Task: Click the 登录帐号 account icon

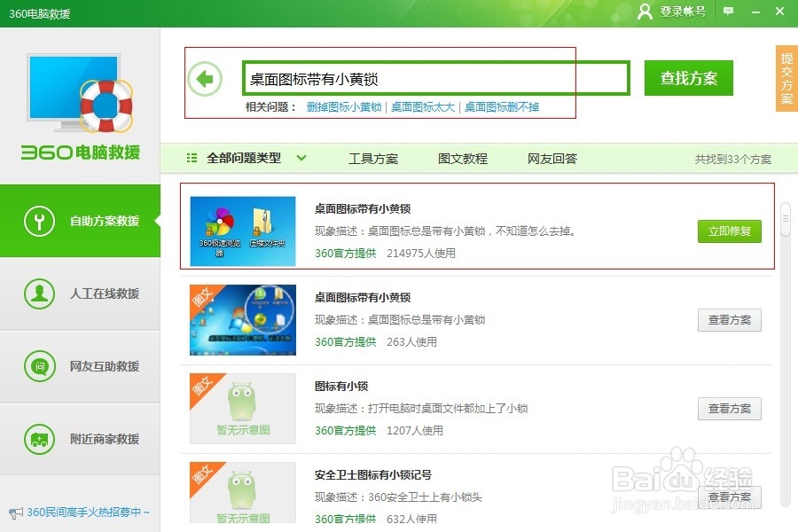Action: pos(645,13)
